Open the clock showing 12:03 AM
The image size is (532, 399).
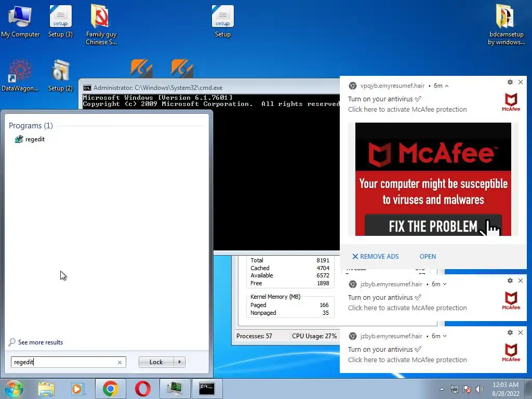(x=506, y=389)
